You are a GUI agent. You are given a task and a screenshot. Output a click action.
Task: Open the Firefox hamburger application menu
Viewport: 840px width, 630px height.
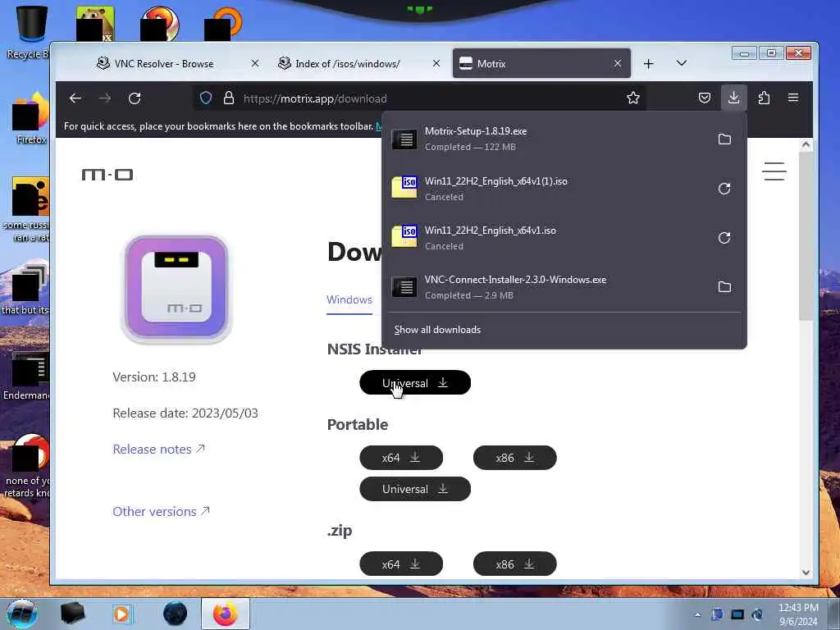click(793, 98)
